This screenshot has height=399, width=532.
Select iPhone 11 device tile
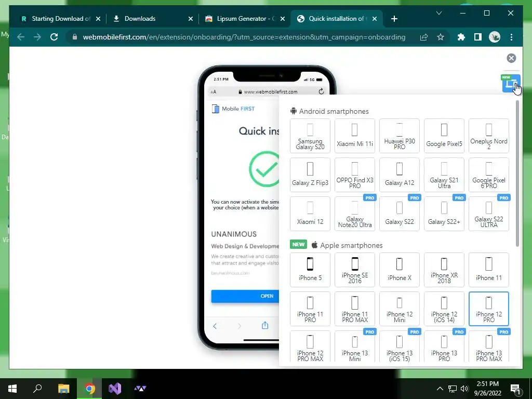point(489,270)
